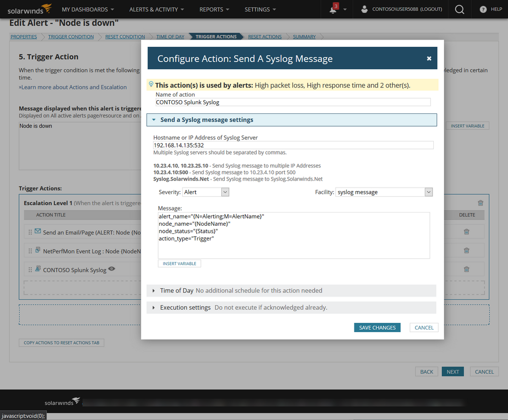508x420 pixels.
Task: Go to the Reset Actions tab
Action: pos(264,37)
